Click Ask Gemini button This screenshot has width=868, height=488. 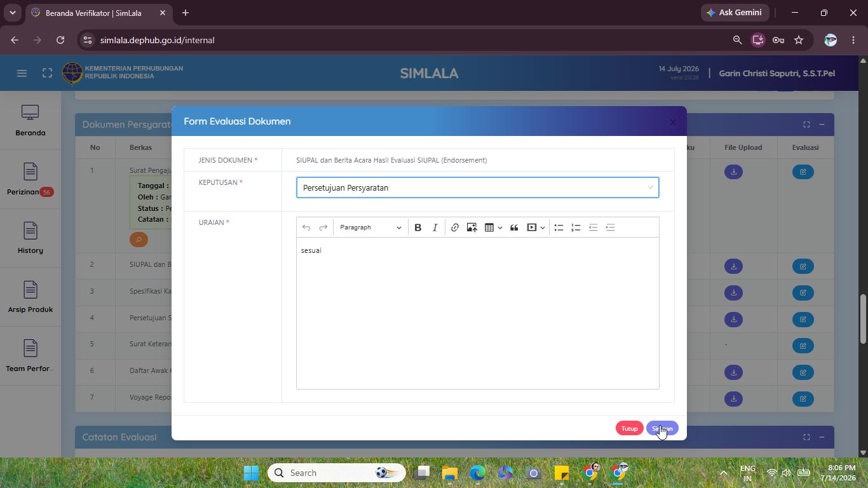735,13
